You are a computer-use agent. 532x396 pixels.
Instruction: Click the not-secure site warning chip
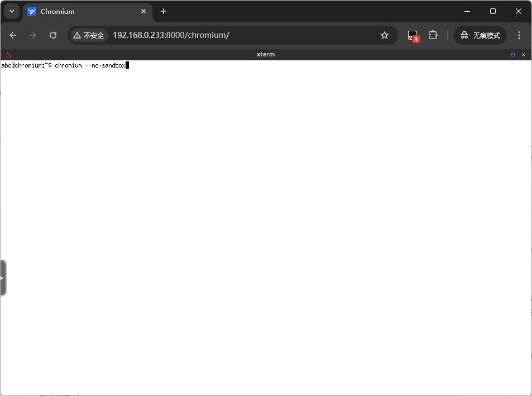pos(89,35)
